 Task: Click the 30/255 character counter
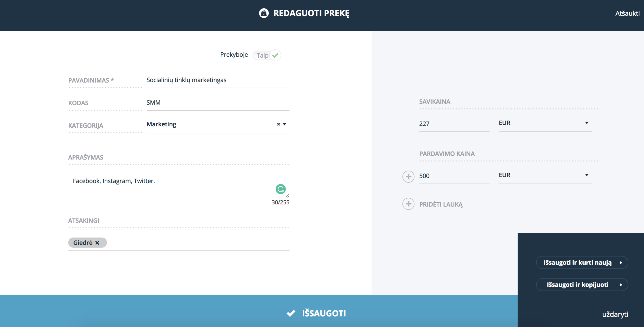[280, 202]
